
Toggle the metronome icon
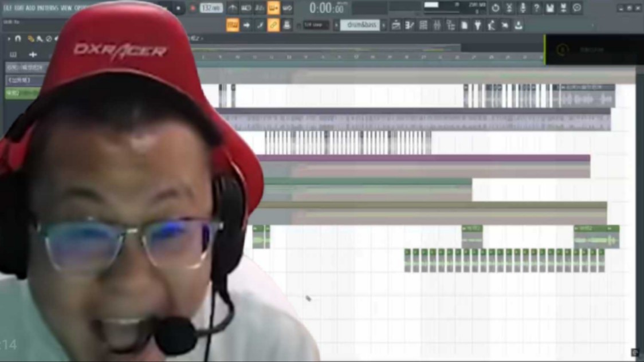tap(233, 9)
